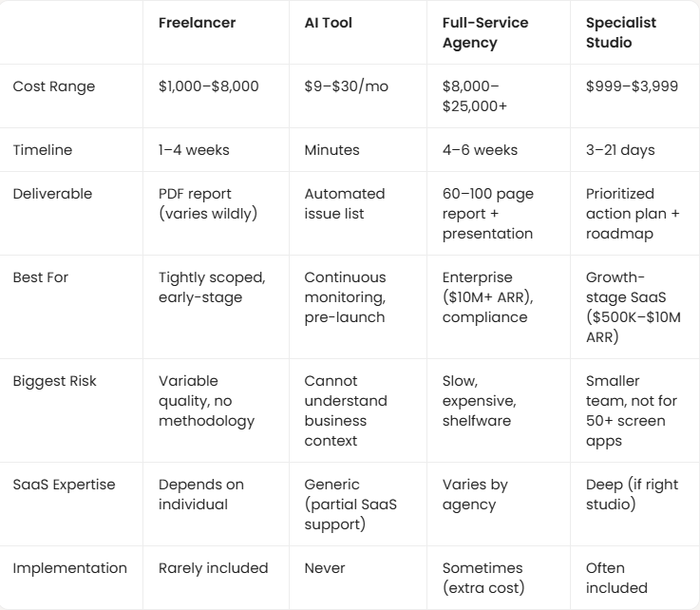Click the $1,000–$8,000 freelancer cost cell
Image resolution: width=700 pixels, height=610 pixels.
208,86
